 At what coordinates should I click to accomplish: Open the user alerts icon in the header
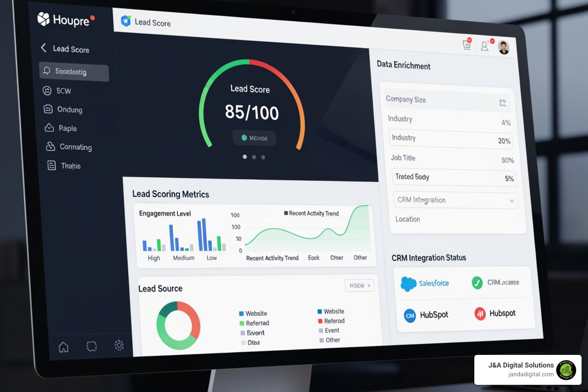(485, 46)
